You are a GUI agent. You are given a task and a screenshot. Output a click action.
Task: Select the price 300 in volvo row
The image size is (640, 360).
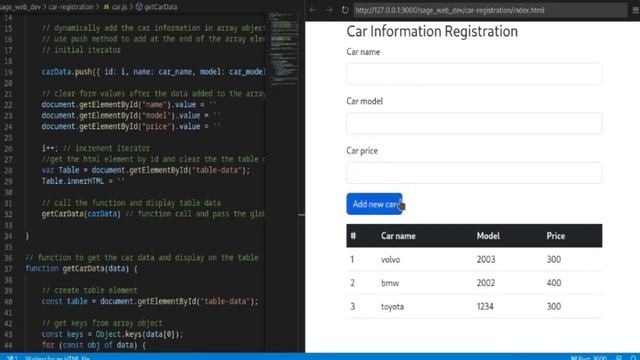[553, 260]
